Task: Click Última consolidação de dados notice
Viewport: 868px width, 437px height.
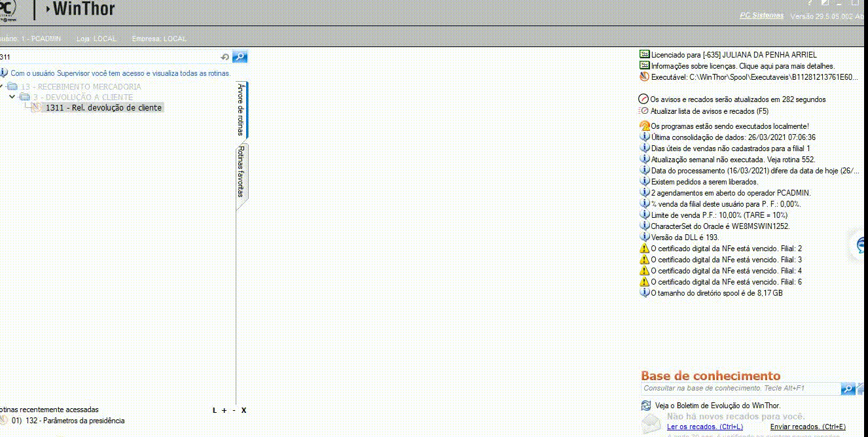Action: pos(733,137)
